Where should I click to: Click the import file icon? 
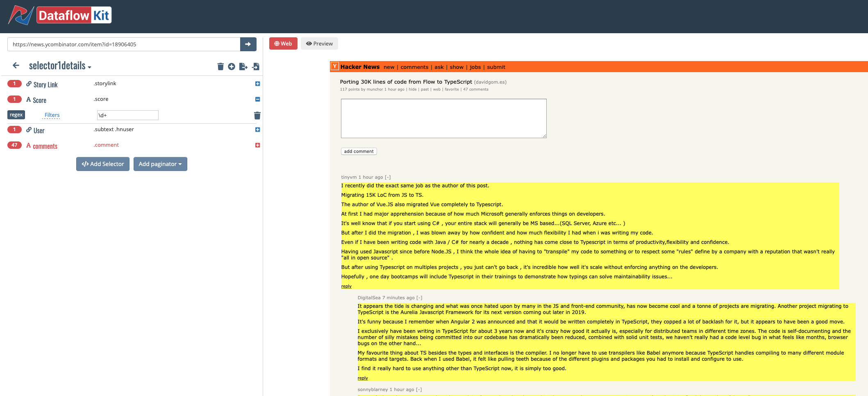256,66
